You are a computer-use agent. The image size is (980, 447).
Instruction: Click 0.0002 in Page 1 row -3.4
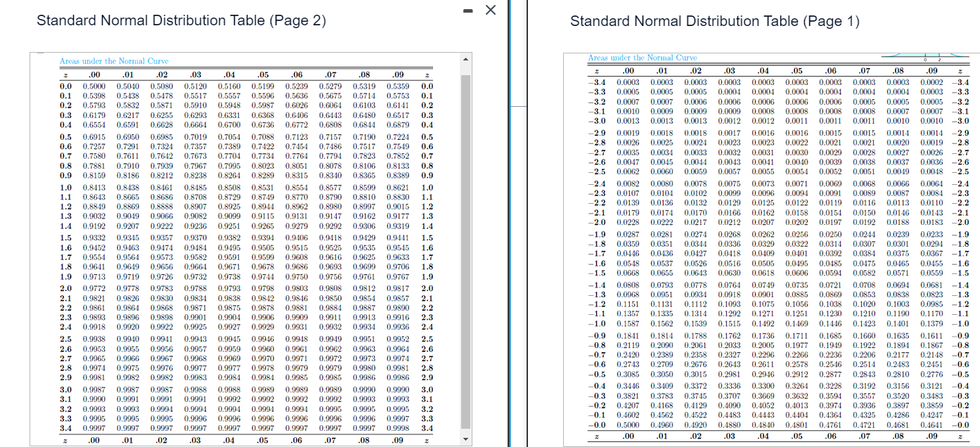coord(932,82)
